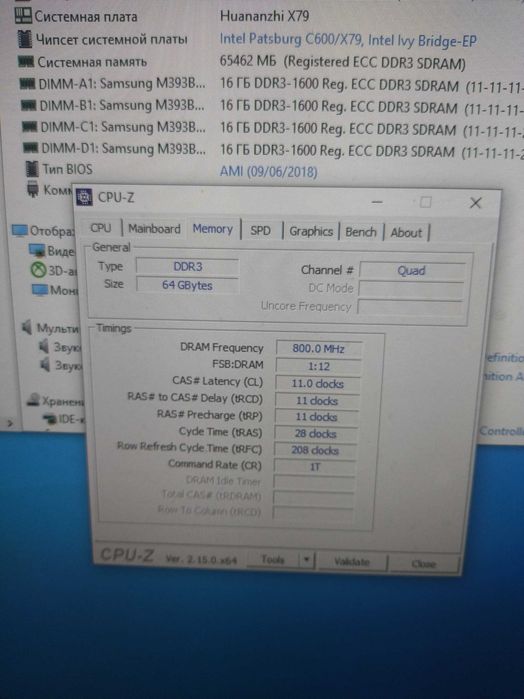Click the DIMM-C1 memory module icon
This screenshot has height=699, width=524.
pyautogui.click(x=30, y=127)
